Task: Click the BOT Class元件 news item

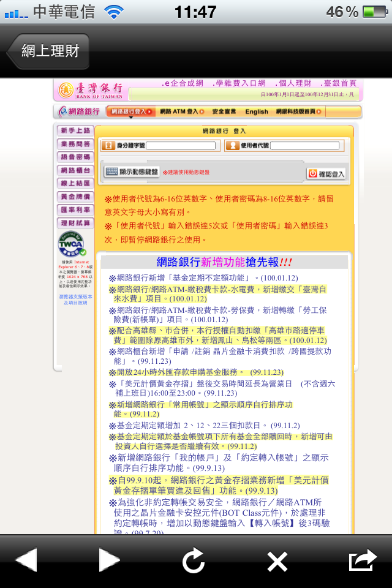Action: pyautogui.click(x=219, y=515)
